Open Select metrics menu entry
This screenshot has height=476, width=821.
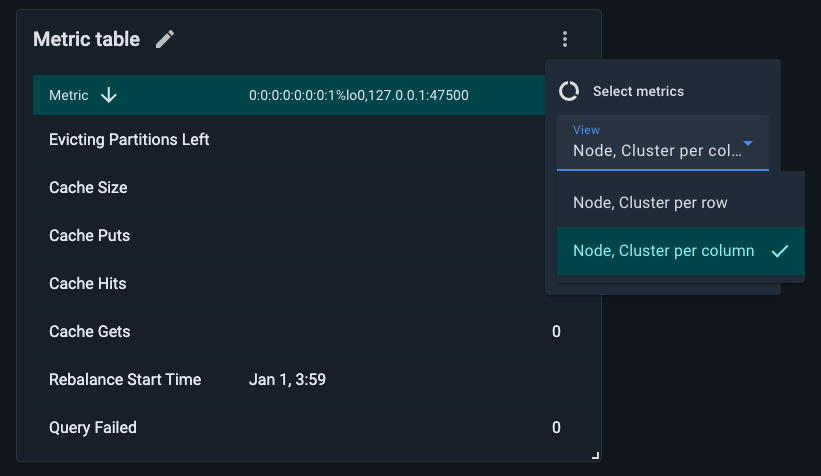click(638, 91)
